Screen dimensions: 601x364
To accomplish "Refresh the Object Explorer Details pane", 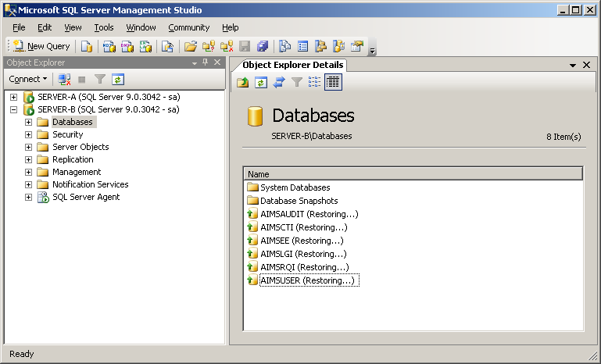I will (261, 82).
